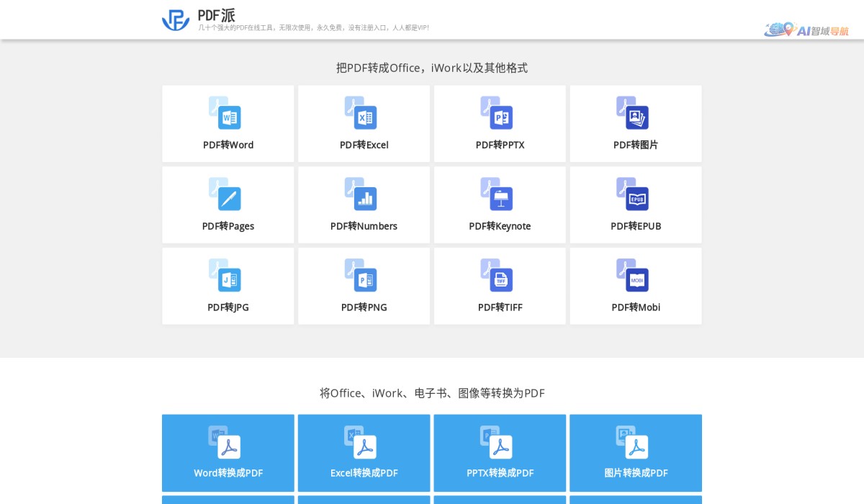Screen dimensions: 864x504
Task: Open the Word转换成PDF tool
Action: 228,452
